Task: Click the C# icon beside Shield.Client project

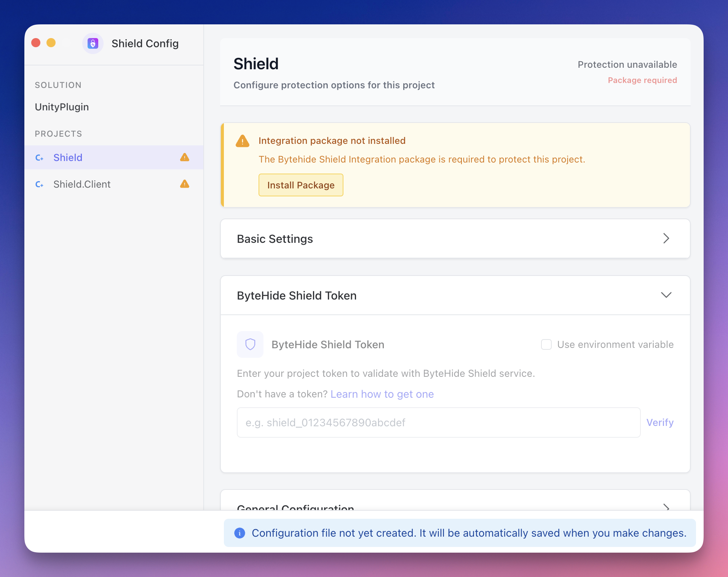Action: coord(40,184)
